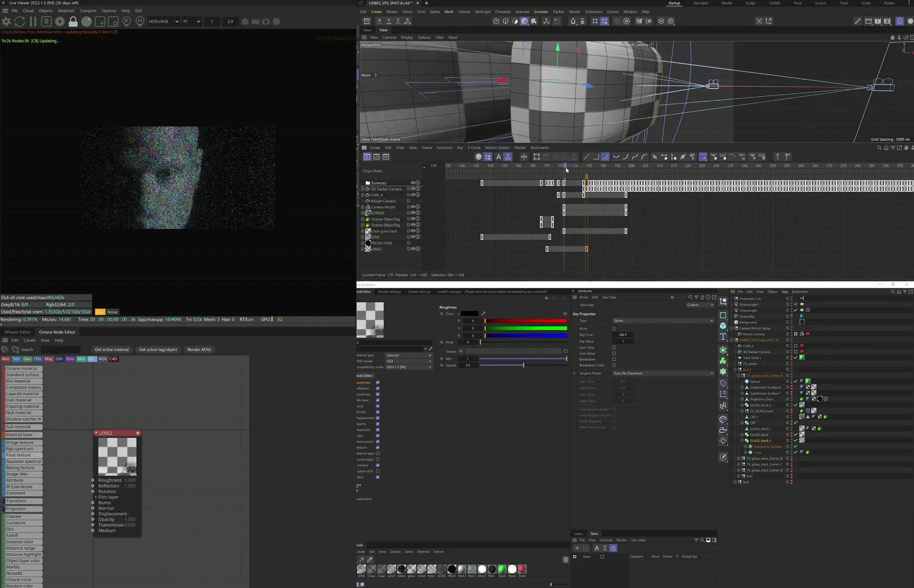The height and width of the screenshot is (588, 914).
Task: Pause the Live Viewer render
Action: point(33,21)
